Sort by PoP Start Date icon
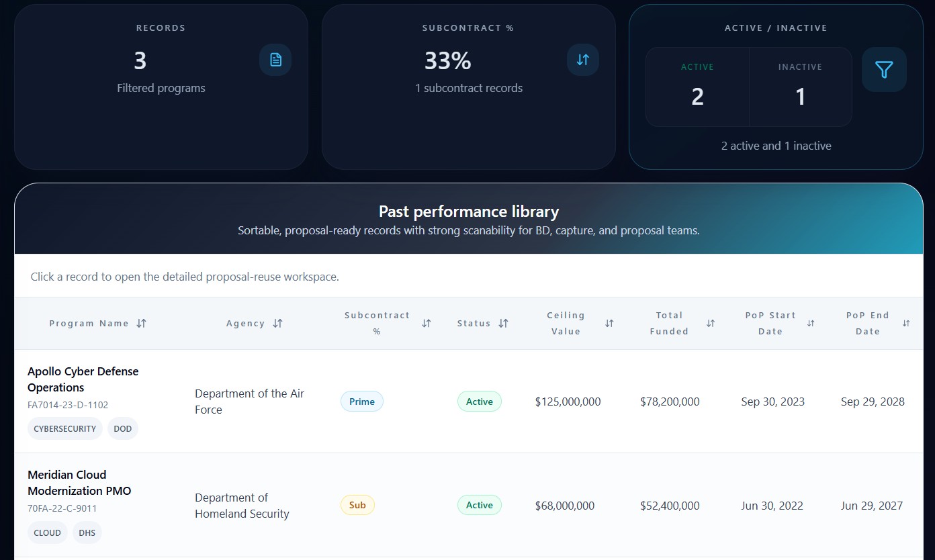935x560 pixels. 811,323
